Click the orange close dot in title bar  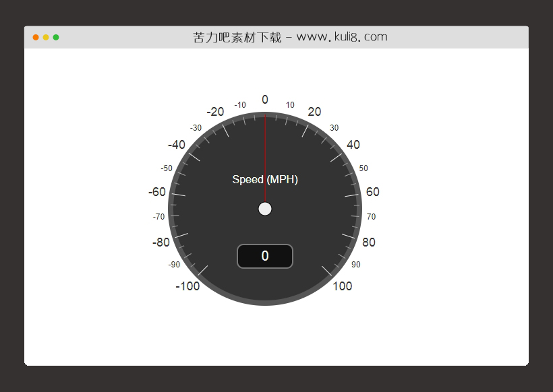36,37
